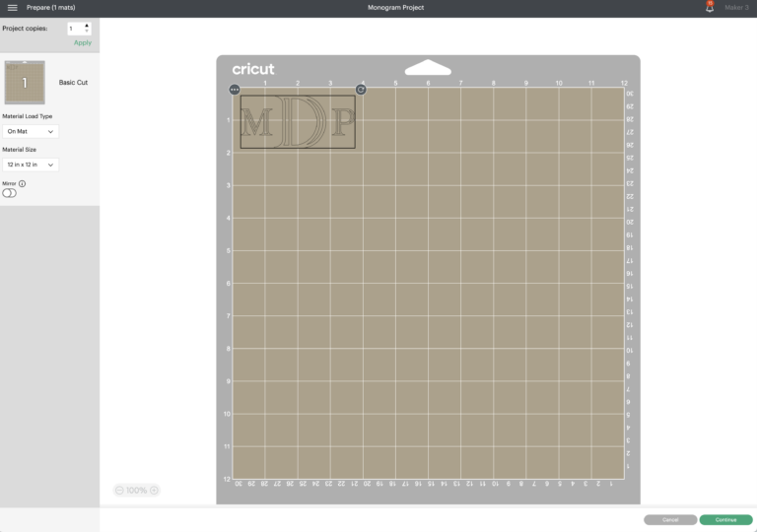This screenshot has height=532, width=757.
Task: Decrease project copies with the down arrow
Action: click(x=87, y=32)
